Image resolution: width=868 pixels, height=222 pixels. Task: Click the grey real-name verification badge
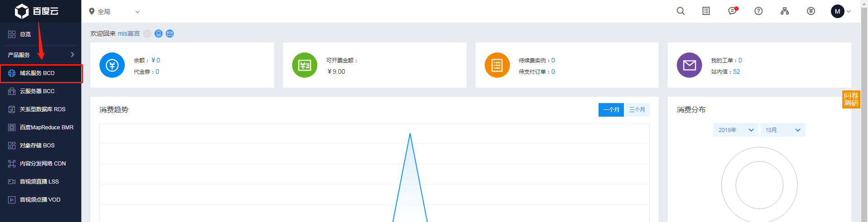coord(147,33)
